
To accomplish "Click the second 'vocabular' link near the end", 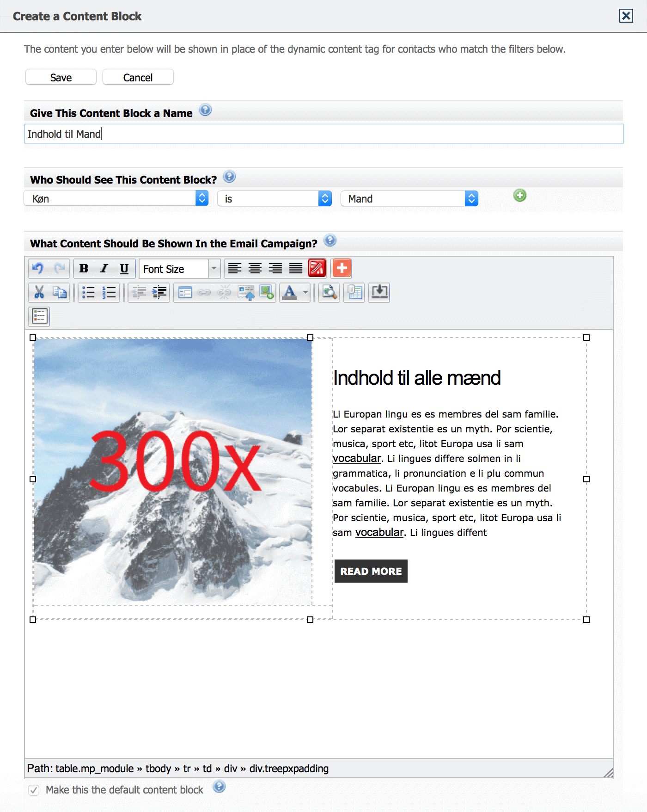I will tap(379, 532).
